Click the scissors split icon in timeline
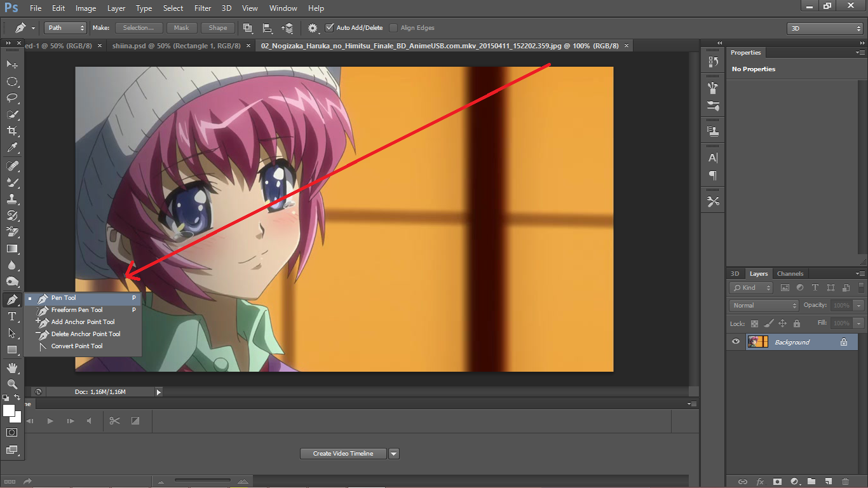Screen dimensions: 868x488 (x=114, y=421)
